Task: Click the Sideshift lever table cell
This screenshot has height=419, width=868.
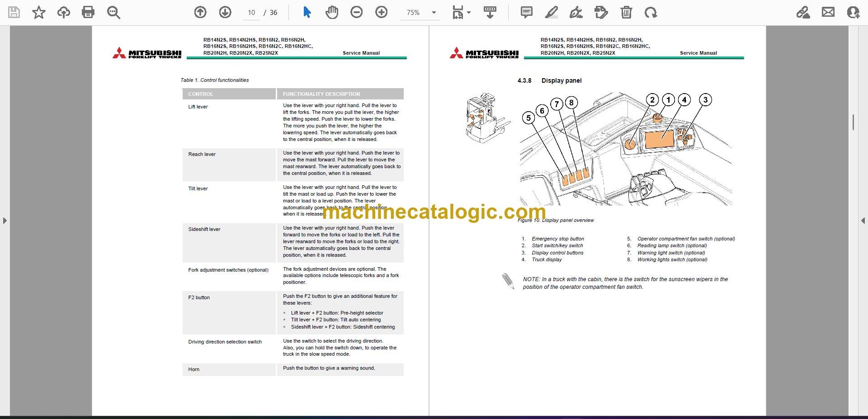Action: (229, 242)
